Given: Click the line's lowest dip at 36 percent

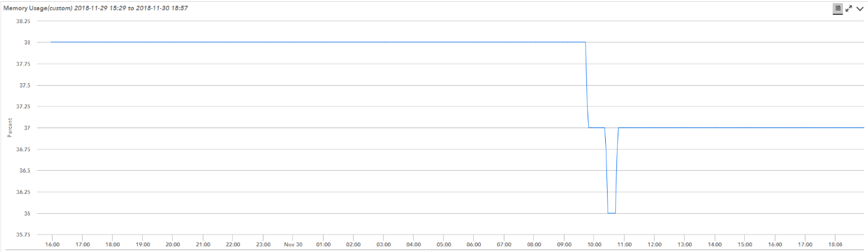Looking at the screenshot, I should [x=611, y=213].
